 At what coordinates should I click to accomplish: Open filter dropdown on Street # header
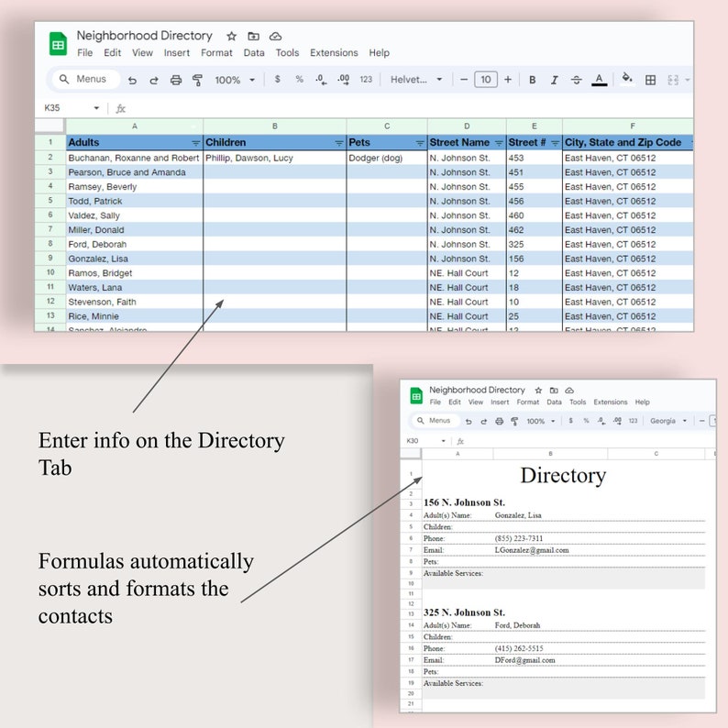[555, 143]
